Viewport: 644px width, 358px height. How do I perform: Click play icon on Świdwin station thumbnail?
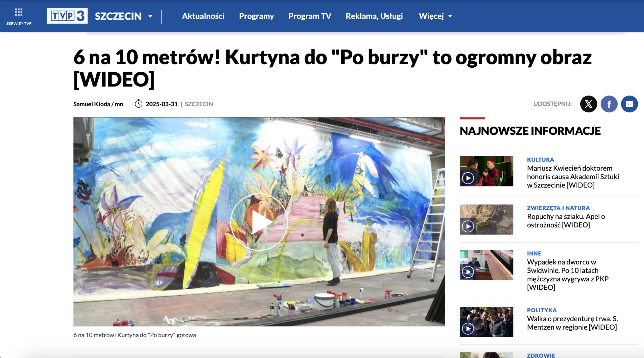(x=468, y=272)
